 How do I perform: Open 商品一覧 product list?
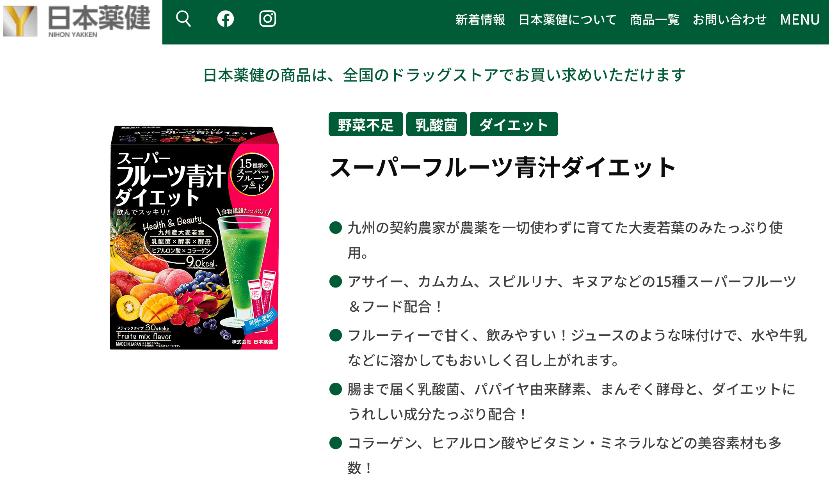click(655, 20)
